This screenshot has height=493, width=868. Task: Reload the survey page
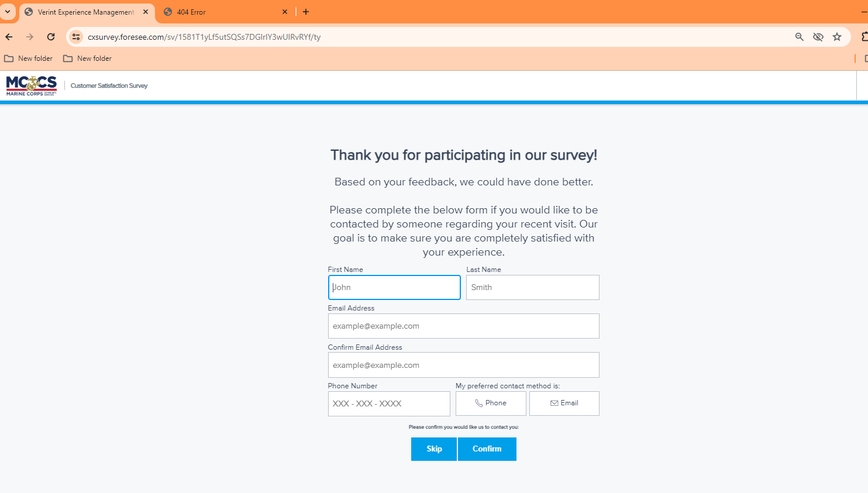coord(51,37)
